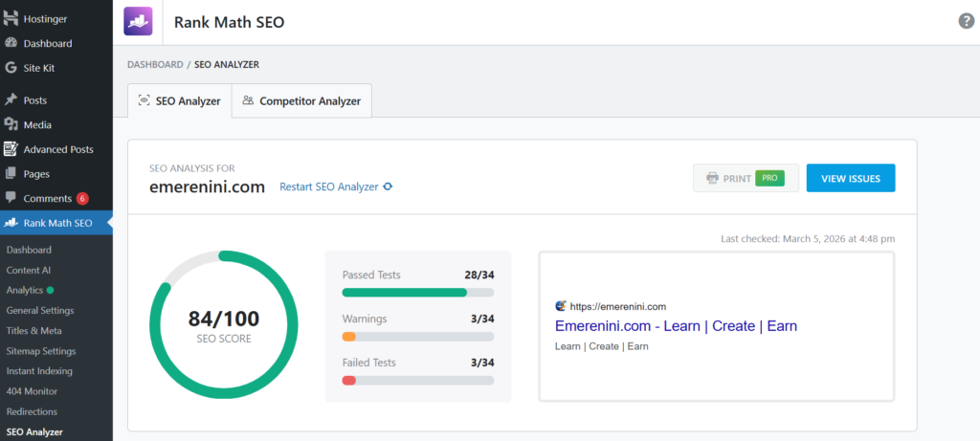Viewport: 980px width, 441px height.
Task: Open help via question mark icon
Action: [967, 21]
